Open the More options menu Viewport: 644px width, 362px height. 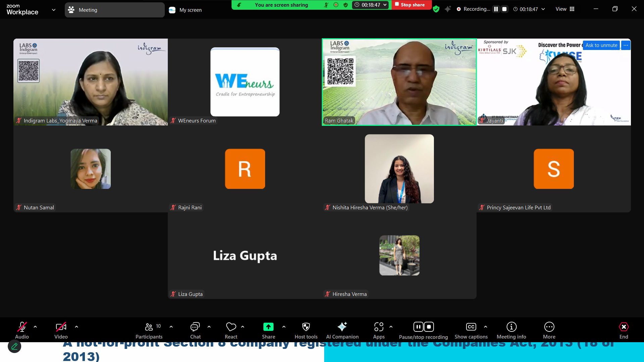click(549, 330)
